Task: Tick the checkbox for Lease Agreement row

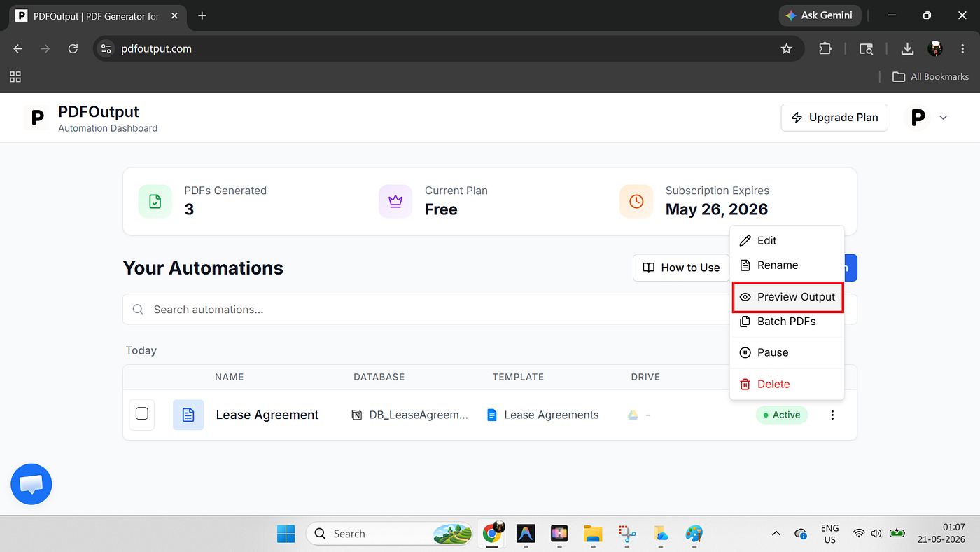Action: coord(142,413)
